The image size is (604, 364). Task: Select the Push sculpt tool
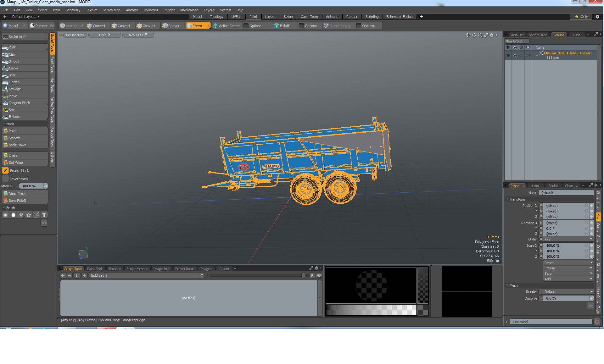pyautogui.click(x=25, y=47)
